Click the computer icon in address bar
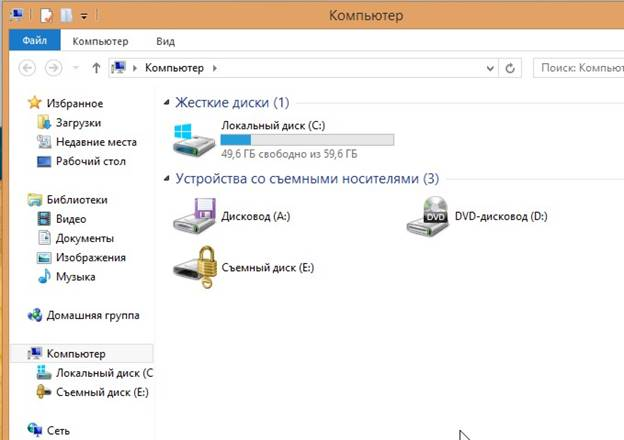The height and width of the screenshot is (440, 624). (119, 68)
